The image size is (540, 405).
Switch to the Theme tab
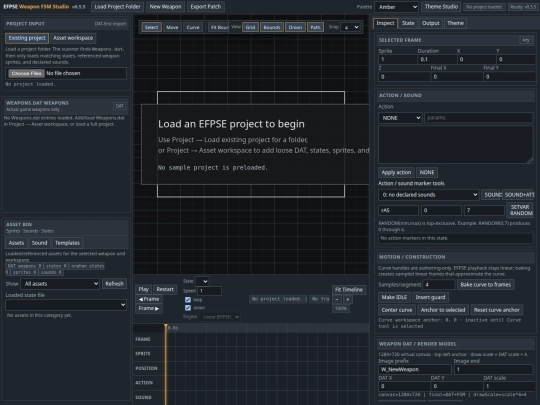(x=455, y=23)
